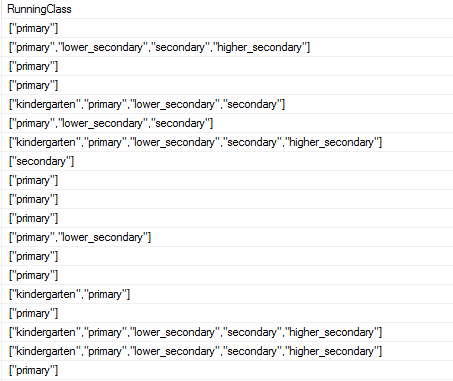Select first full kindergarten to higher_secondary row
This screenshot has width=453, height=381.
pos(227,142)
